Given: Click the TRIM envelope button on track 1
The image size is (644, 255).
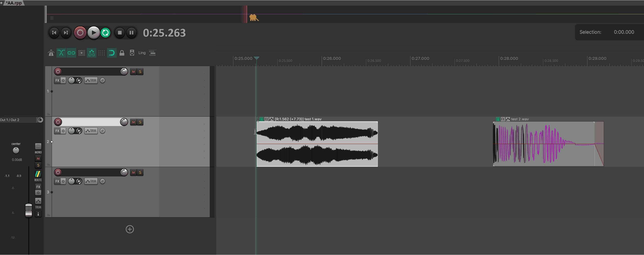Looking at the screenshot, I should pyautogui.click(x=91, y=81).
